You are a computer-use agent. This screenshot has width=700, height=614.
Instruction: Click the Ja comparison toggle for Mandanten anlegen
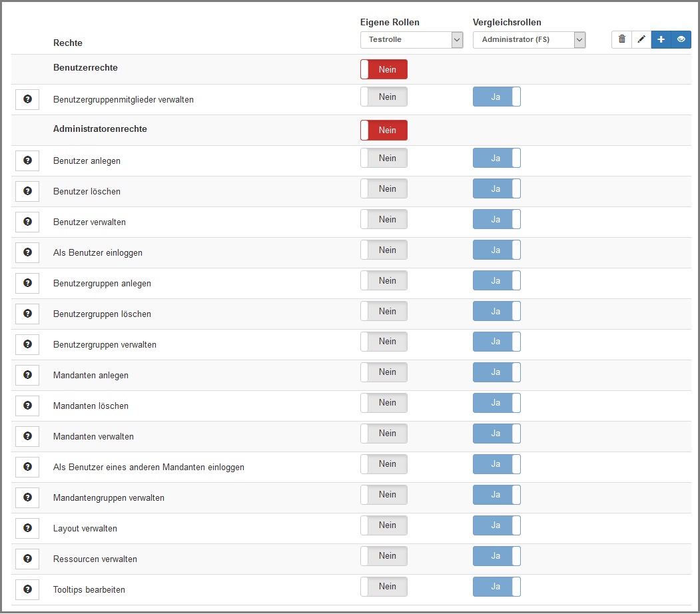click(x=496, y=372)
